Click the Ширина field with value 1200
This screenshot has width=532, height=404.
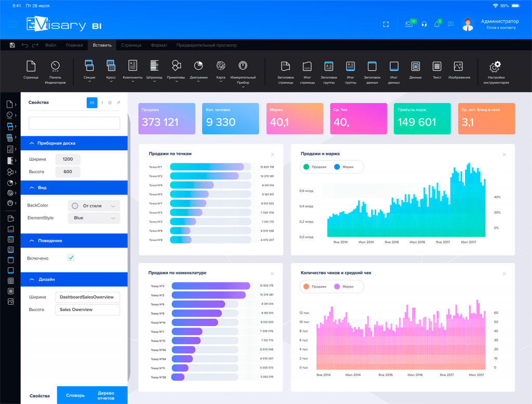[68, 159]
